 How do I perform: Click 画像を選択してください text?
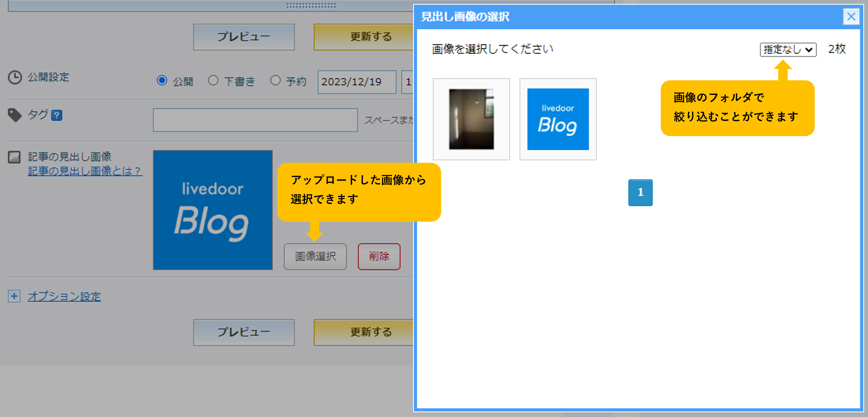tap(492, 49)
